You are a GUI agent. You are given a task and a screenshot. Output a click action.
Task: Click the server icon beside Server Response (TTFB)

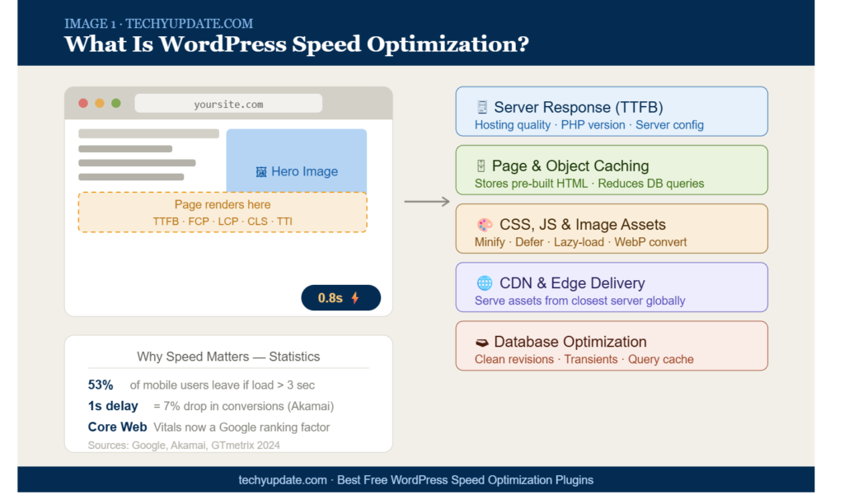(x=482, y=107)
